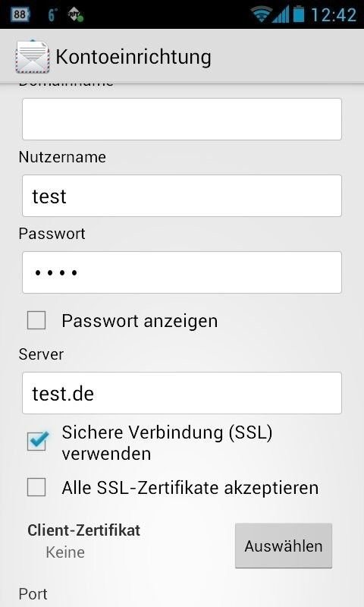The height and width of the screenshot is (607, 364).
Task: Tap the email envelope app icon
Action: [33, 56]
